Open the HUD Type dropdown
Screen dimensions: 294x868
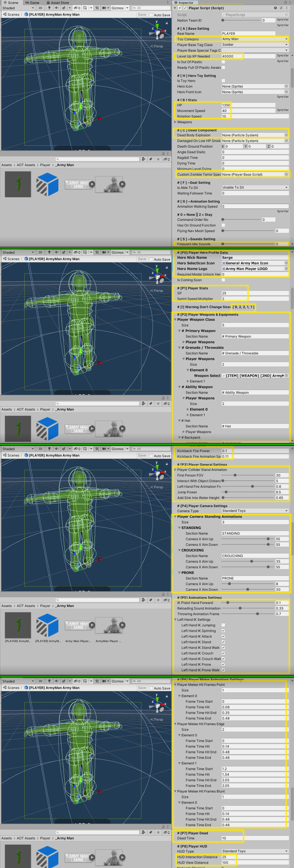coord(255,851)
